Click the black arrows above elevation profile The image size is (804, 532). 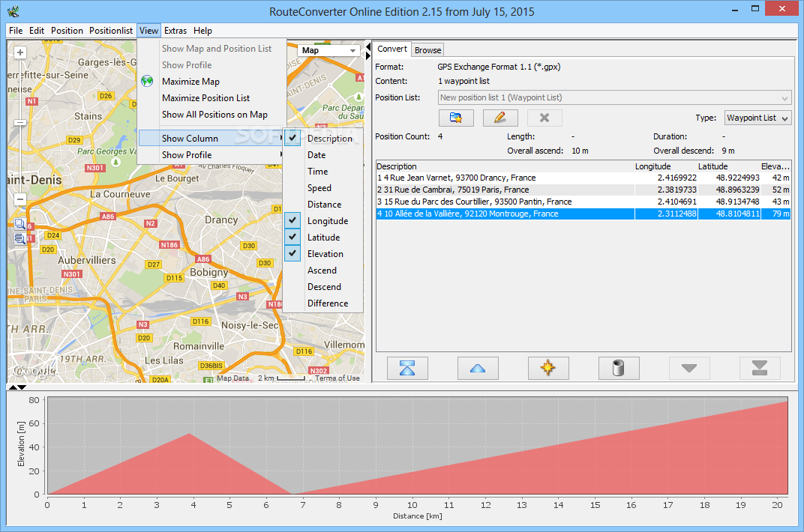pyautogui.click(x=17, y=387)
